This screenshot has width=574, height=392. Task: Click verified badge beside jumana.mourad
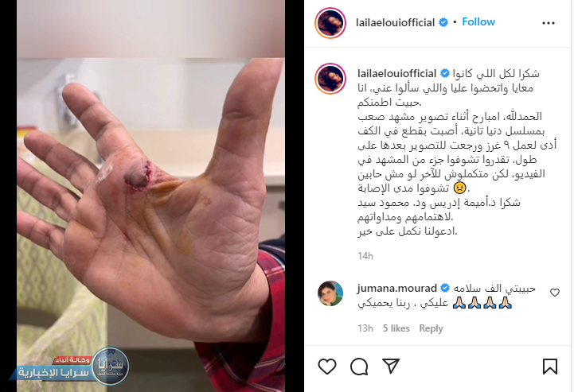tap(445, 288)
